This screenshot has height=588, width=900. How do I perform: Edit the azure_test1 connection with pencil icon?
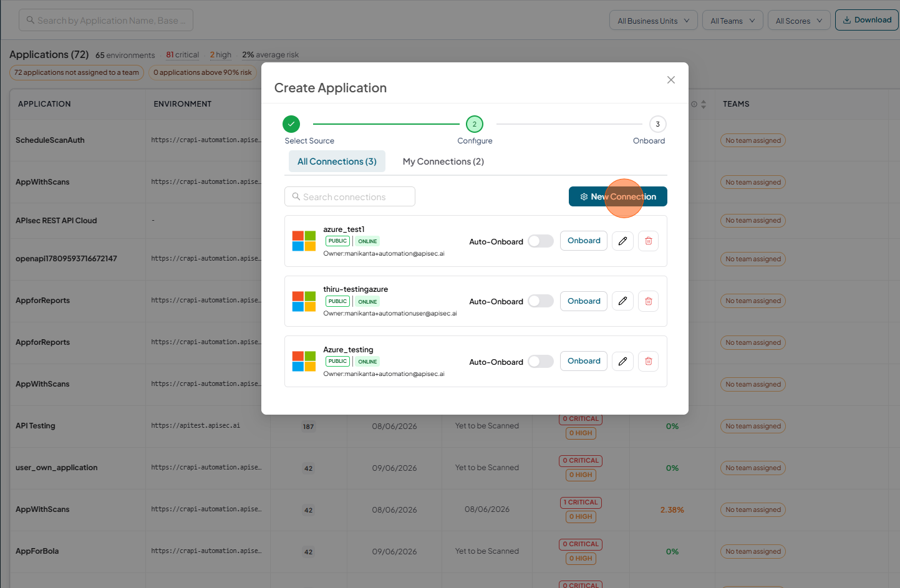click(622, 241)
